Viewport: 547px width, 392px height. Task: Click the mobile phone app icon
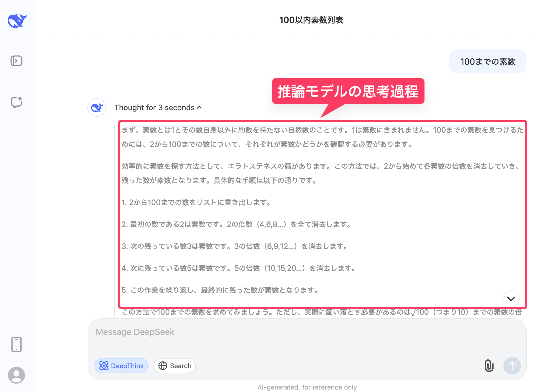click(x=16, y=344)
